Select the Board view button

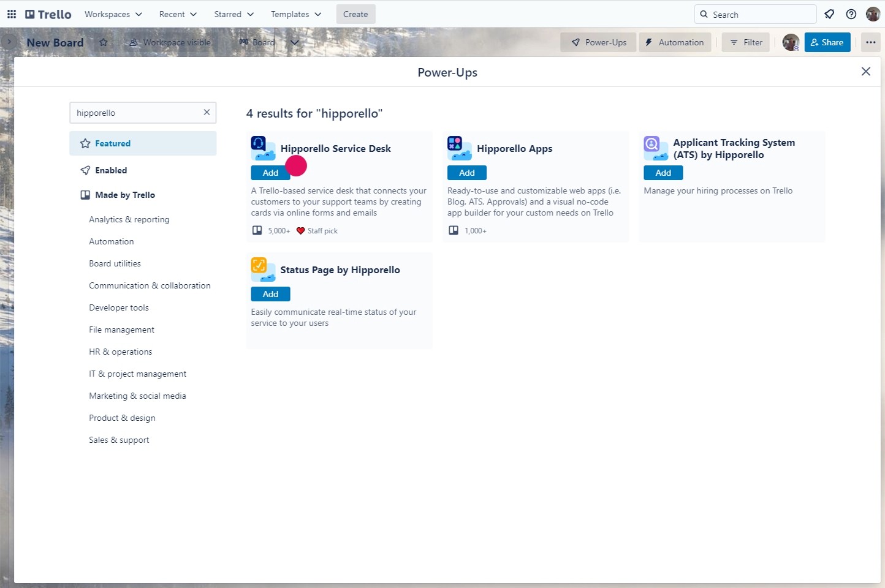click(257, 42)
